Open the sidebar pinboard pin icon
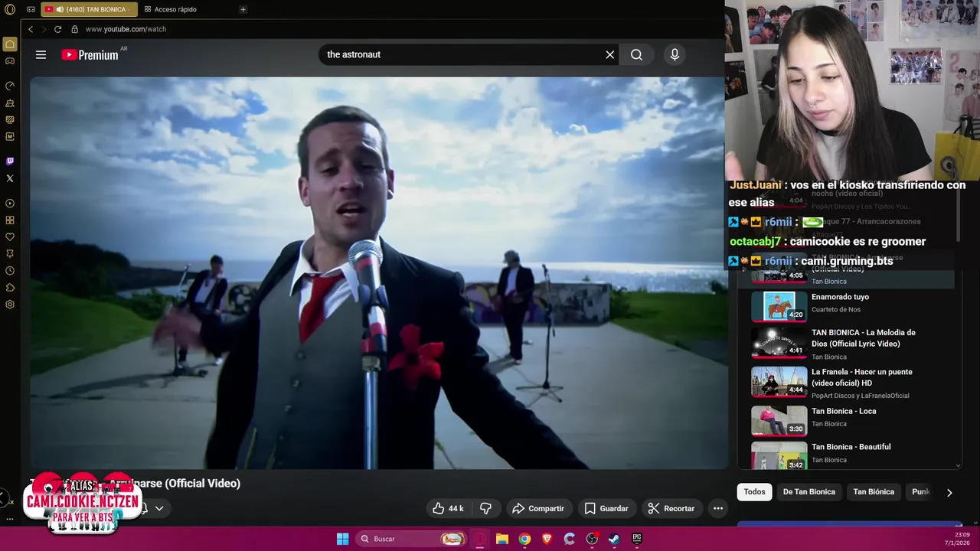980x551 pixels. pos(10,254)
